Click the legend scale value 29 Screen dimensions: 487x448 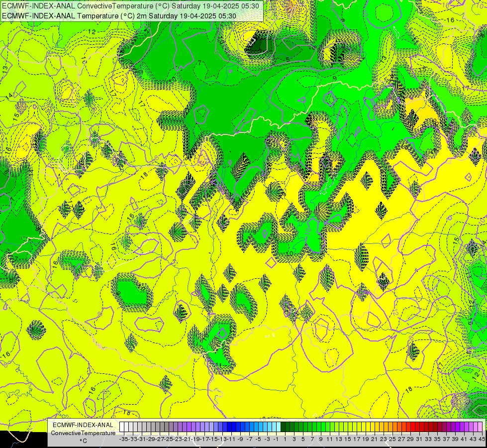tap(410, 439)
